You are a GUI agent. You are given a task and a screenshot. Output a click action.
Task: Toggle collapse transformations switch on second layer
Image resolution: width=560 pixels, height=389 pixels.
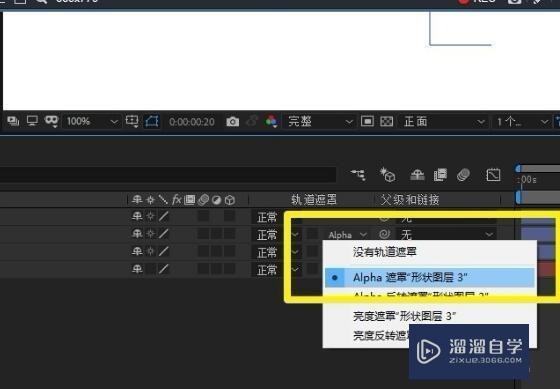150,234
